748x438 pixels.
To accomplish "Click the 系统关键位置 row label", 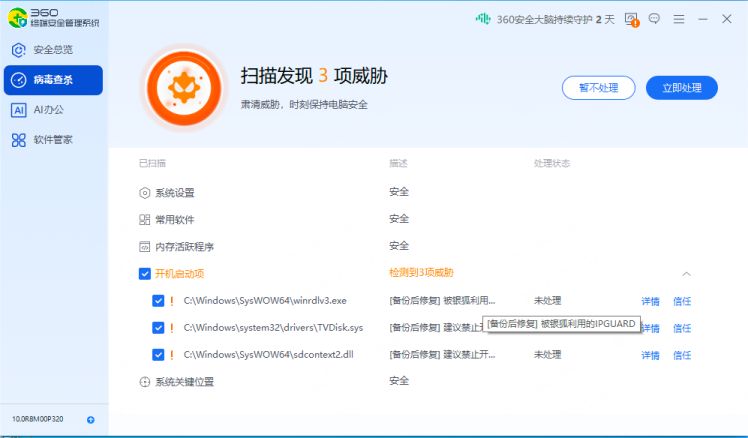I will pyautogui.click(x=185, y=382).
